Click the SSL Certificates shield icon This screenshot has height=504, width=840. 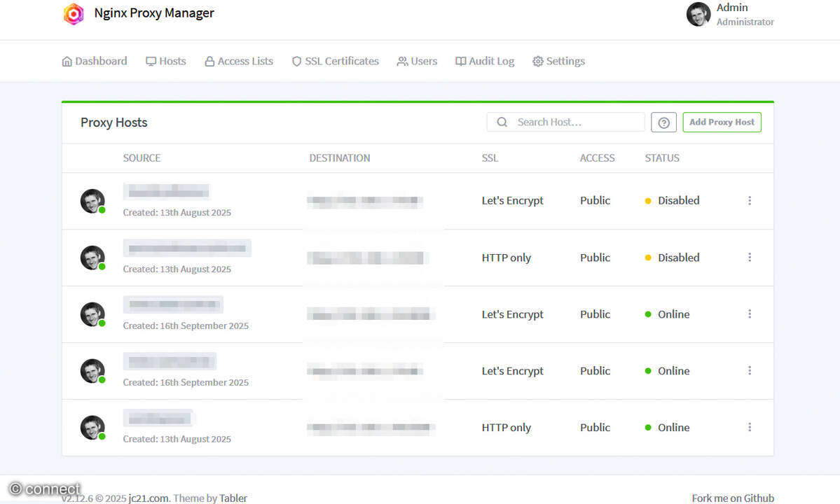coord(296,61)
